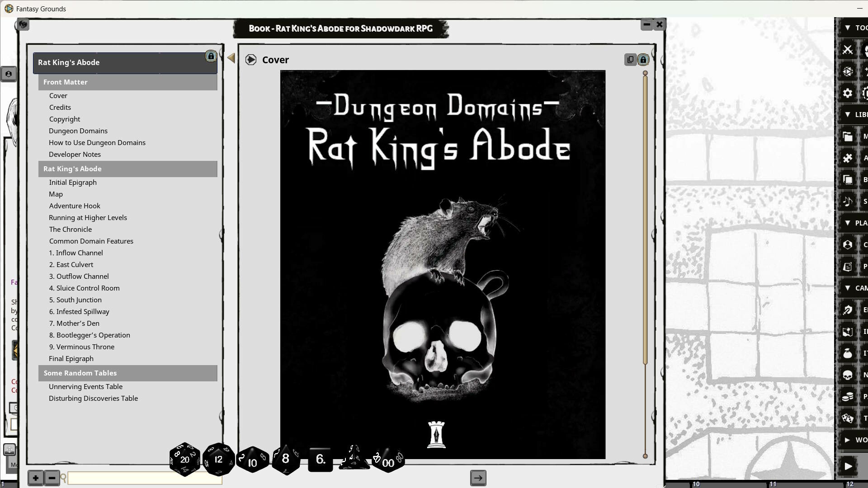This screenshot has height=488, width=868.
Task: Click the next page arrow button
Action: pos(478,478)
